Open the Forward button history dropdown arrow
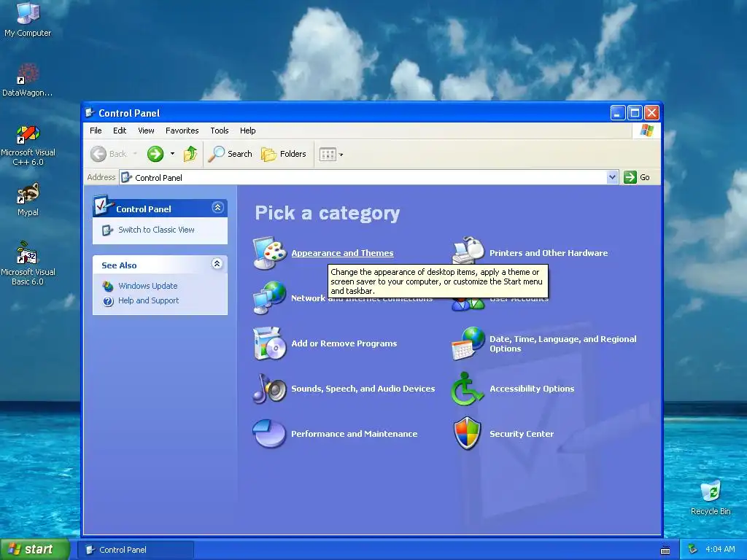The height and width of the screenshot is (560, 747). (x=172, y=154)
